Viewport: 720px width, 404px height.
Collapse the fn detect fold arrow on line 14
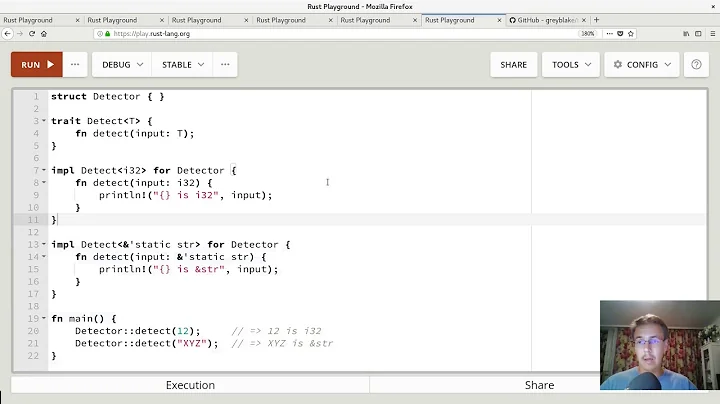[44, 257]
